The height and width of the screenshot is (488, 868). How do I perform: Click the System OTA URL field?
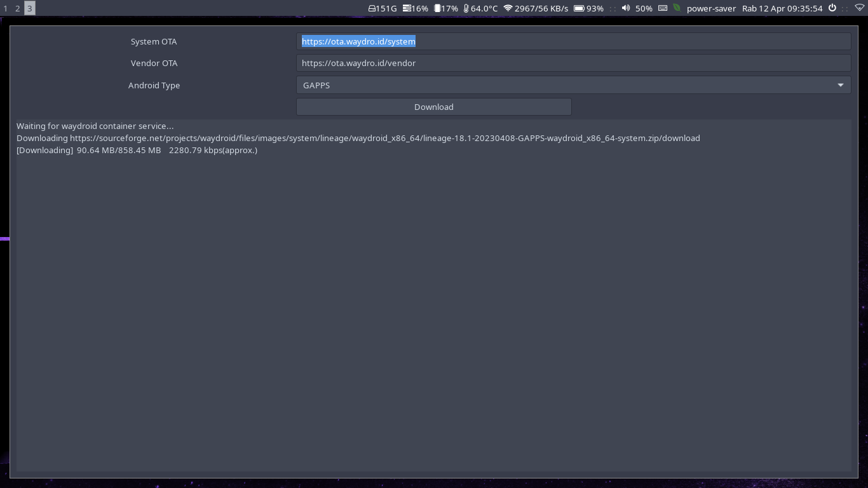point(573,41)
